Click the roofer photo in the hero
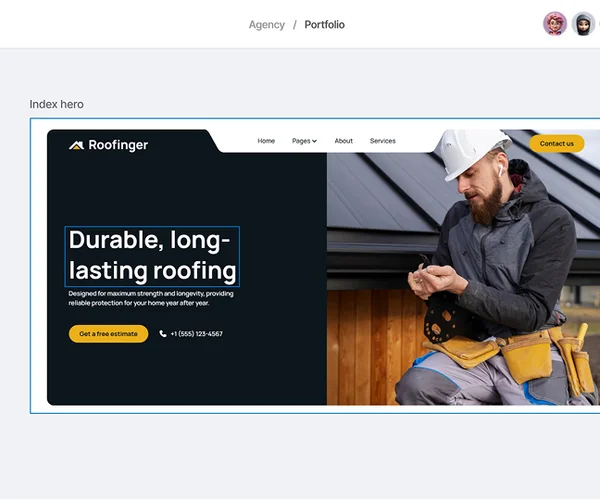Viewport: 600px width, 500px height. tap(463, 279)
